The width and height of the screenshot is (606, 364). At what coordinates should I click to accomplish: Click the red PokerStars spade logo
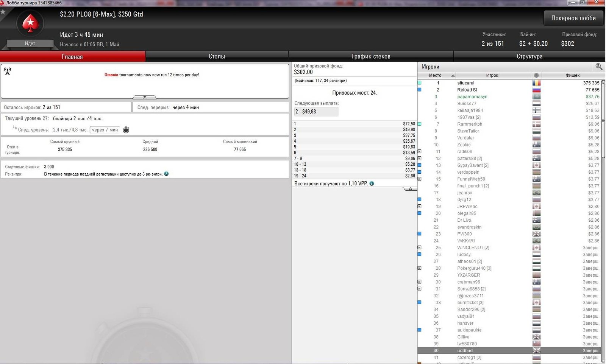tap(30, 24)
